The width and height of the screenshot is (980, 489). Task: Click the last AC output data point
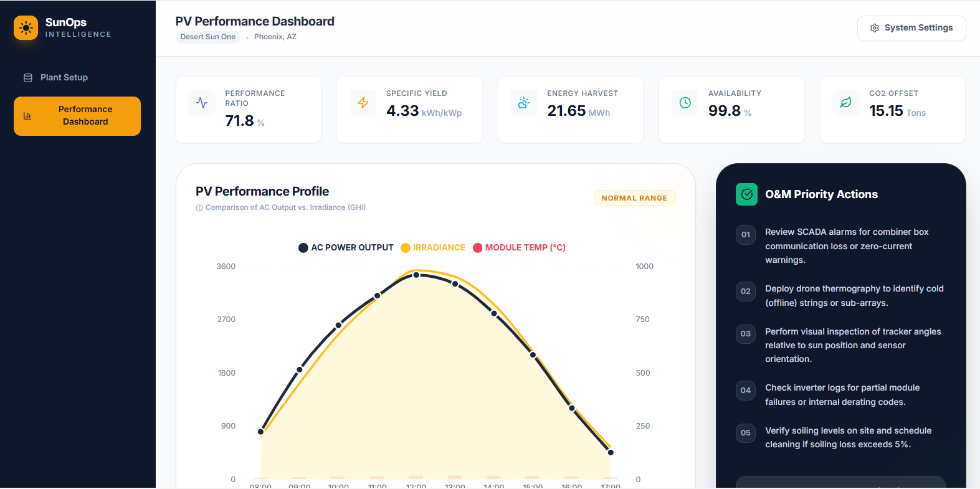(x=611, y=452)
